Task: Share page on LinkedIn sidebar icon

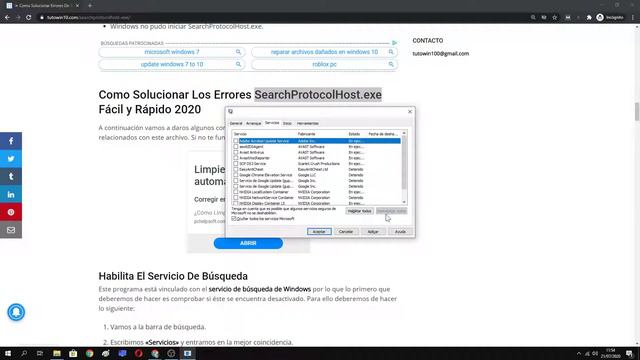Action: [11, 194]
